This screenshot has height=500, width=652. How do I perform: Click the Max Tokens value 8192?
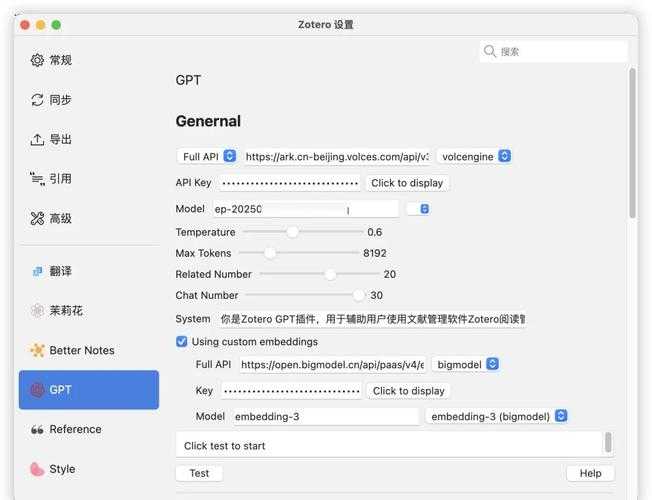click(x=375, y=253)
